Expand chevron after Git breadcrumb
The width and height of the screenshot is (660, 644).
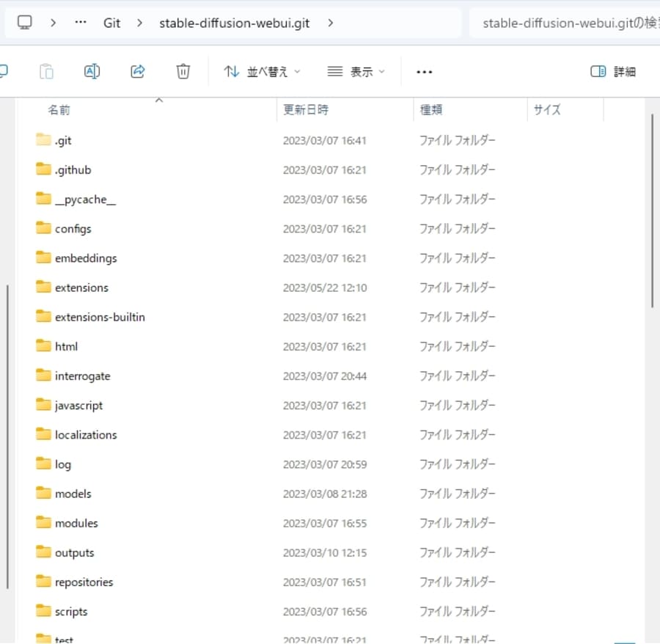pyautogui.click(x=140, y=23)
